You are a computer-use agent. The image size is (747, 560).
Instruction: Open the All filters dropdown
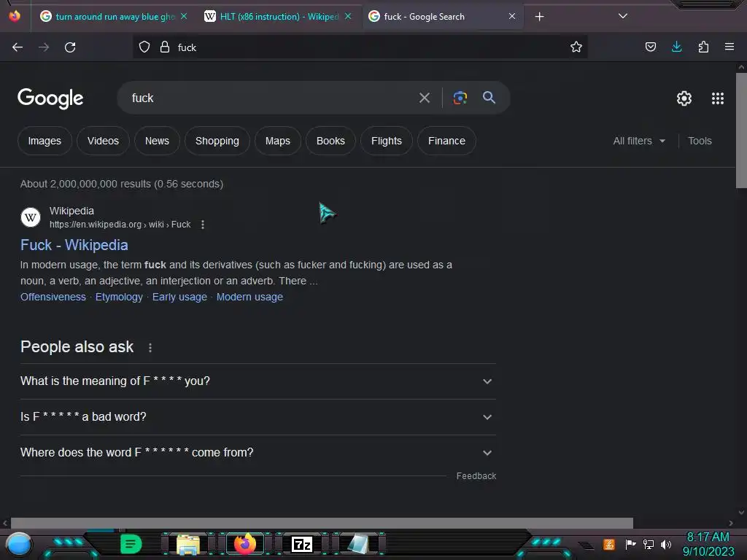coord(639,141)
